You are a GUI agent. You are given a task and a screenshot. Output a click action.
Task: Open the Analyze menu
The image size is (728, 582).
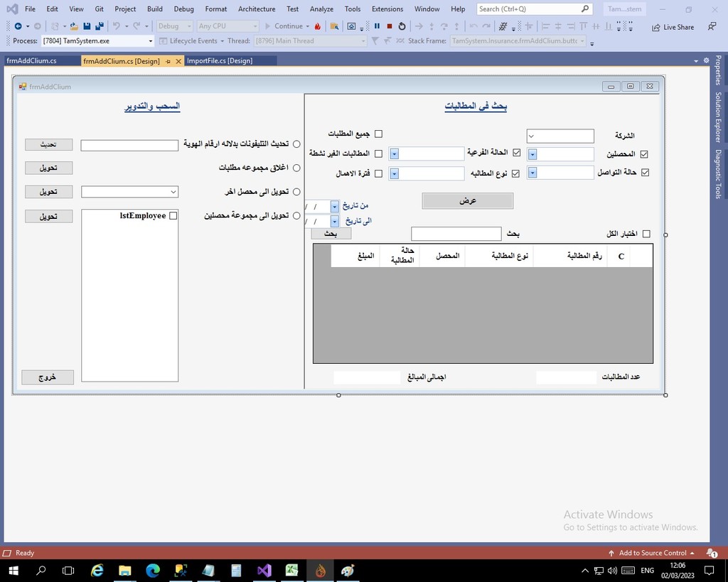pyautogui.click(x=321, y=9)
